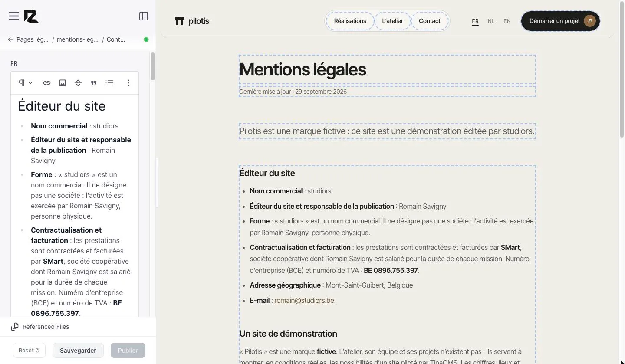Apply blockquote formatting from the toolbar

(x=94, y=83)
